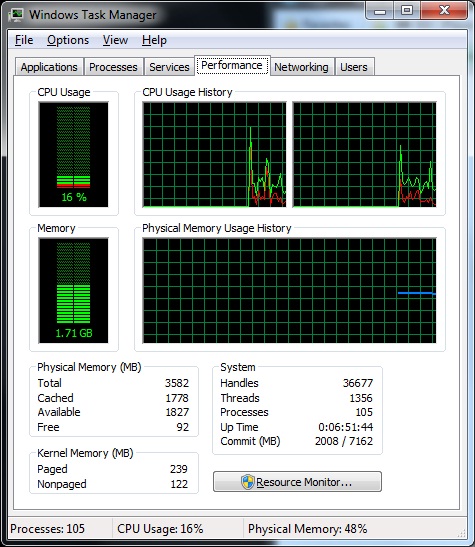Minimize the Task Manager window

coord(379,11)
